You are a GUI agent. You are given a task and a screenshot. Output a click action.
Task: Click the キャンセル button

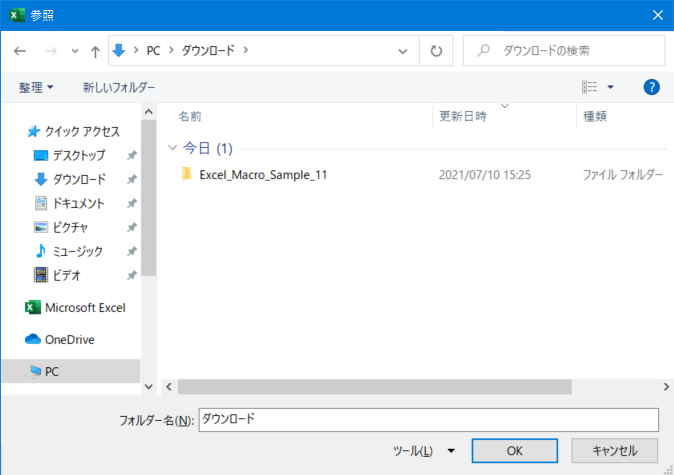(x=615, y=451)
